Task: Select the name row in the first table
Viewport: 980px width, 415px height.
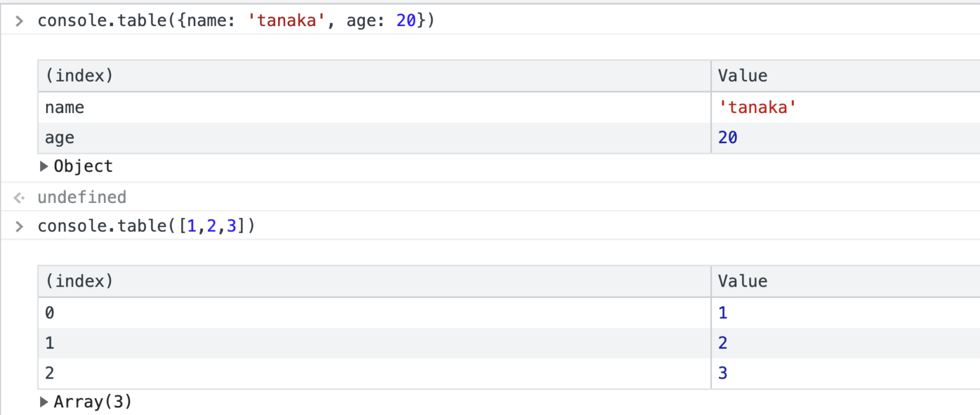Action: (64, 107)
